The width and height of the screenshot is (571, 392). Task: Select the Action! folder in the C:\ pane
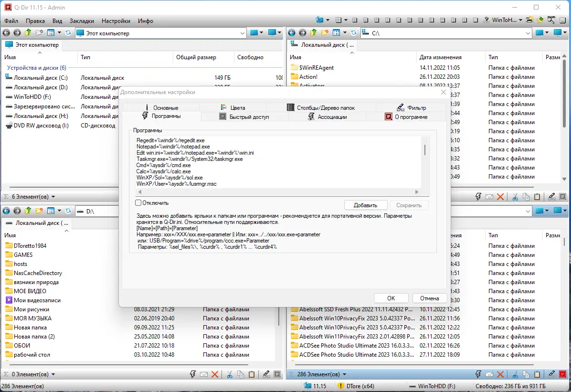304,76
